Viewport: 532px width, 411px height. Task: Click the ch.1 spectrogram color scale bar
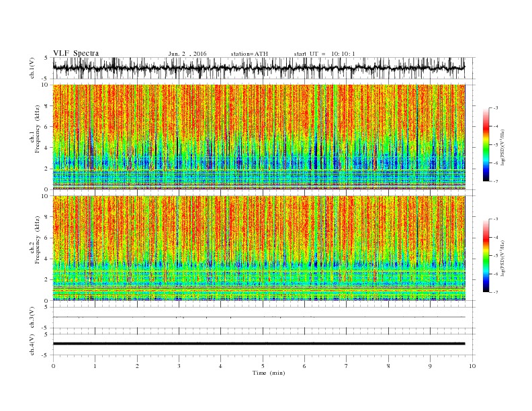point(486,144)
